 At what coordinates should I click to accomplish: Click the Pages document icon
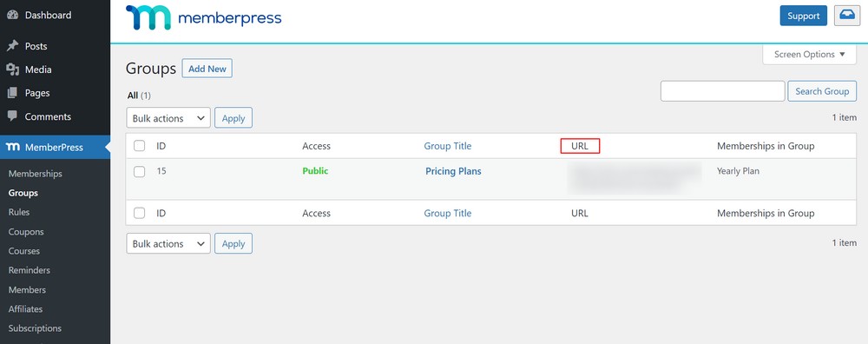(x=12, y=93)
